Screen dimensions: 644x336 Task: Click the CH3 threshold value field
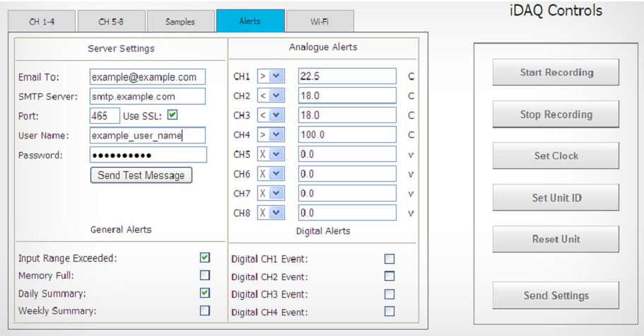[348, 115]
